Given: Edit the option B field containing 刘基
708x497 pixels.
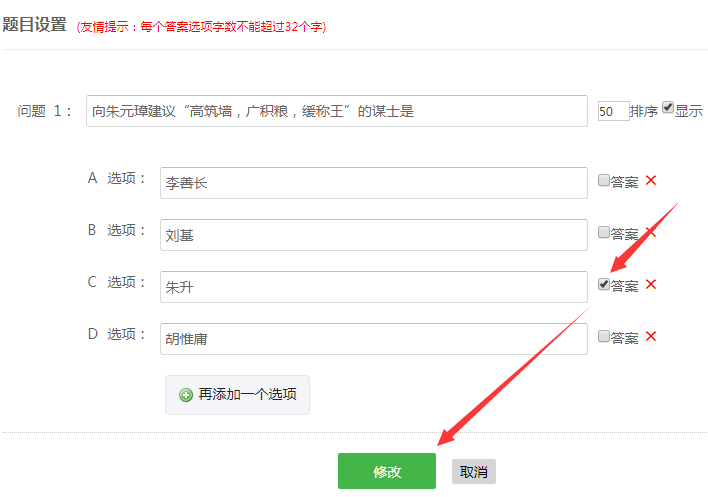Looking at the screenshot, I should pyautogui.click(x=374, y=235).
